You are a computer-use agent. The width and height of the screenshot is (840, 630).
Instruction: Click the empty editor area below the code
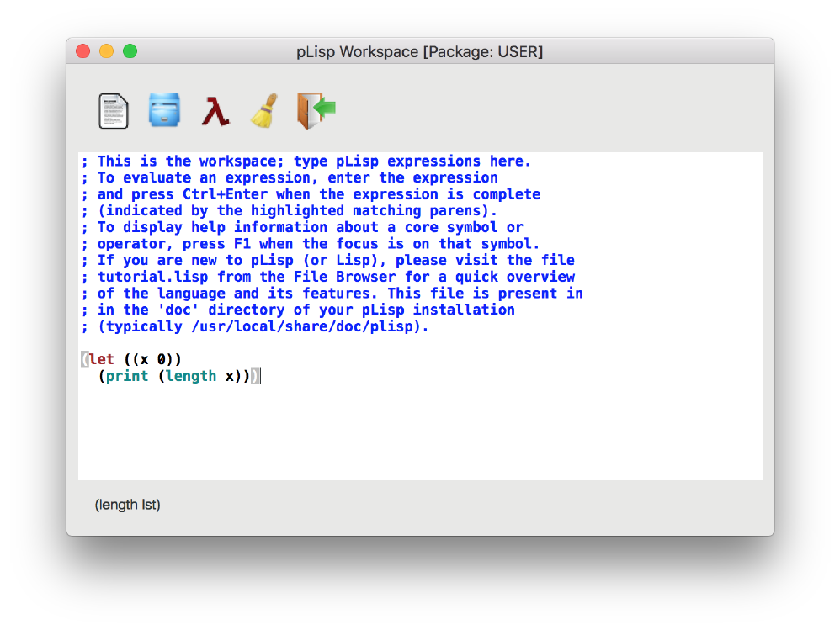click(420, 432)
